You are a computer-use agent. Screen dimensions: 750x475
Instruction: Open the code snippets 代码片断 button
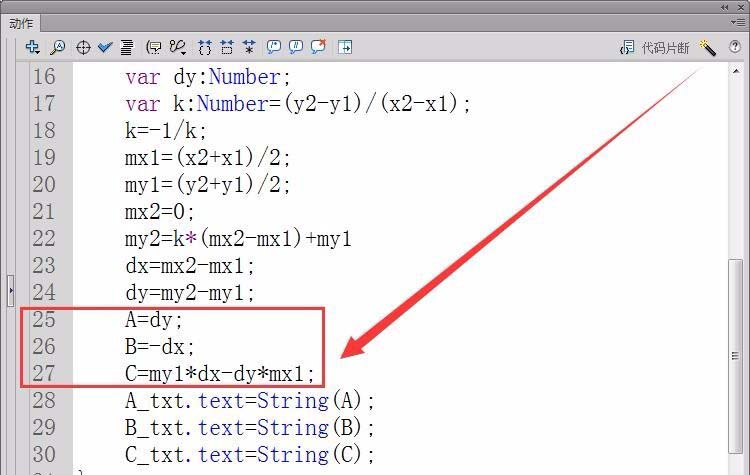(x=654, y=47)
